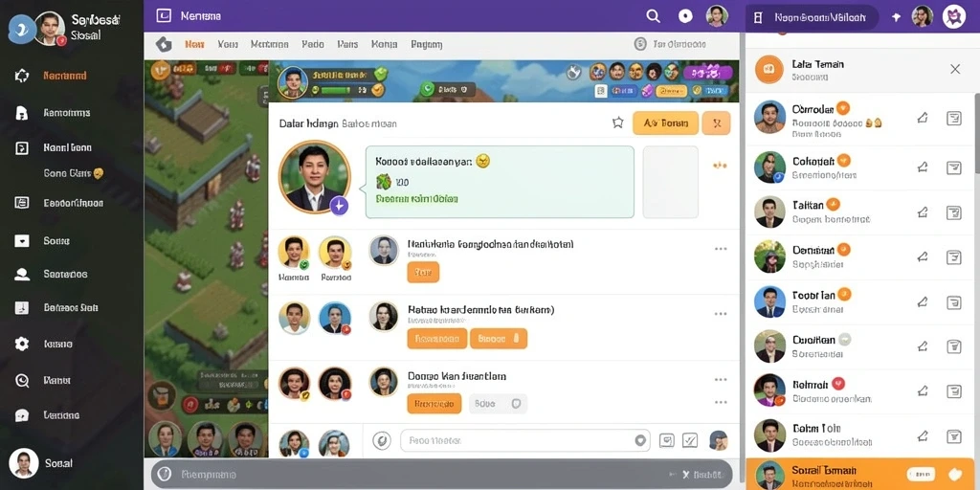980x490 pixels.
Task: Open the lower three-dot menu under Donge Kan post
Action: (x=721, y=402)
